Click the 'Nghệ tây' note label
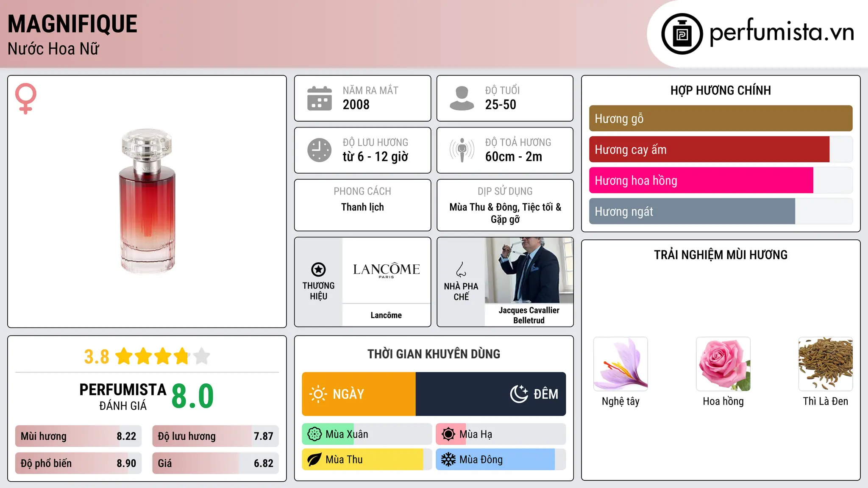868x488 pixels. (x=620, y=401)
